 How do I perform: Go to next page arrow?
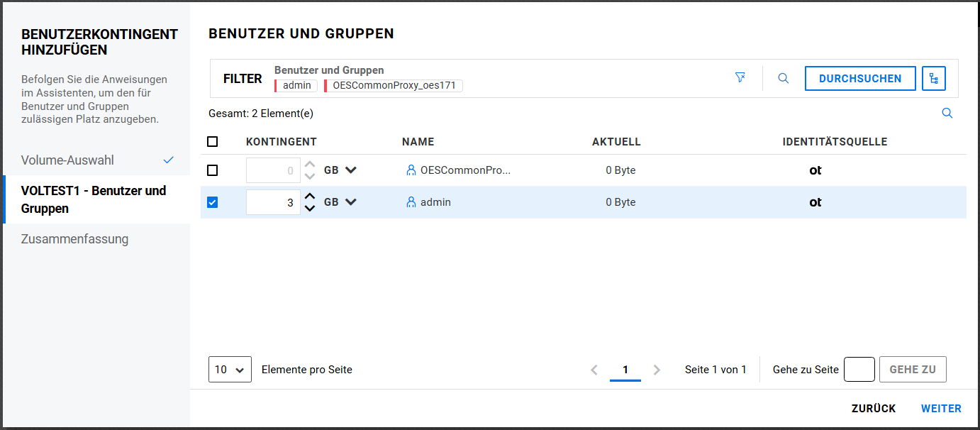(657, 370)
